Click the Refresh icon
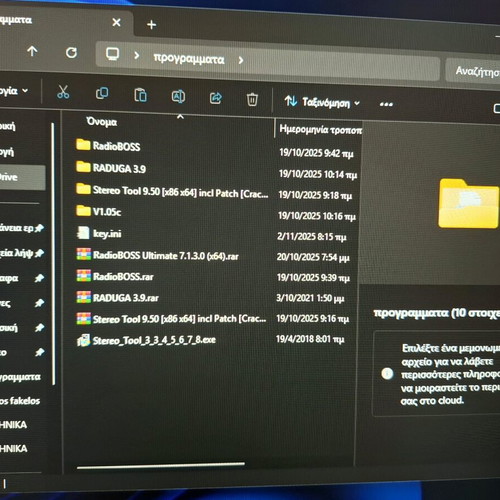 tap(71, 52)
